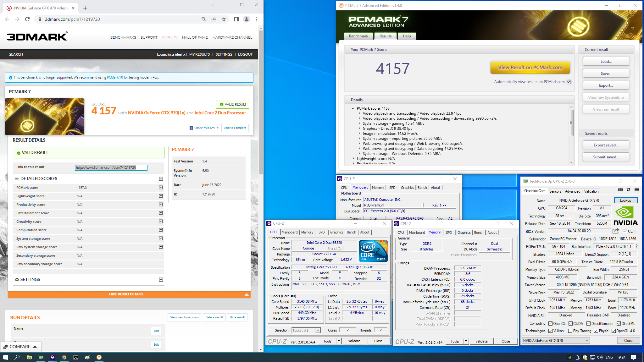Viewport: 644px width, 362px height.
Task: Open CPU-Z taskbar icon
Action: [53, 357]
